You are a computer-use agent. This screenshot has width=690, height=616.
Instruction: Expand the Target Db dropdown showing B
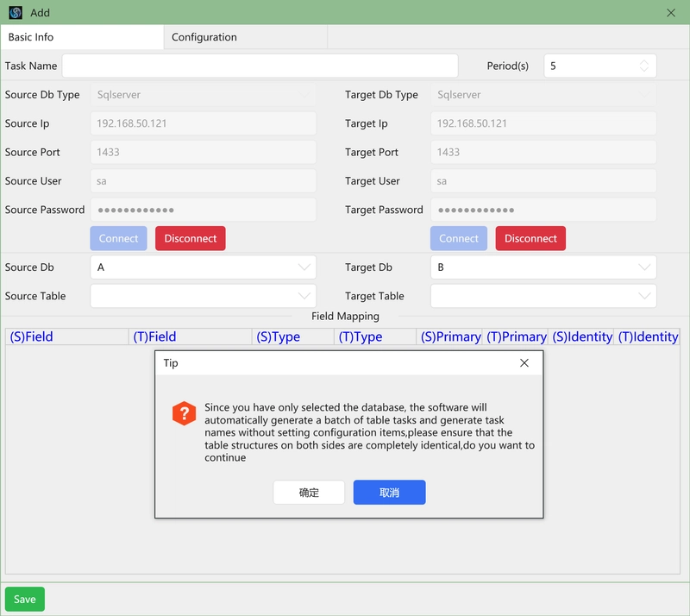[x=543, y=267]
